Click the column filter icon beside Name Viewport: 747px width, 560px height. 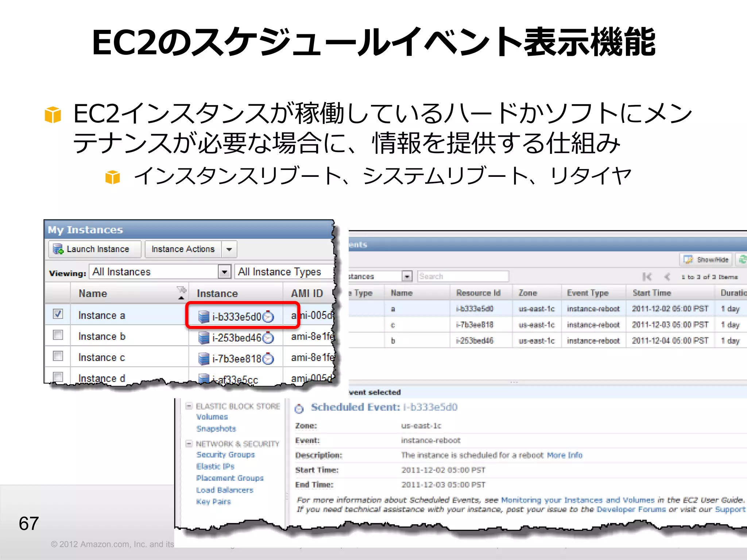click(x=182, y=290)
